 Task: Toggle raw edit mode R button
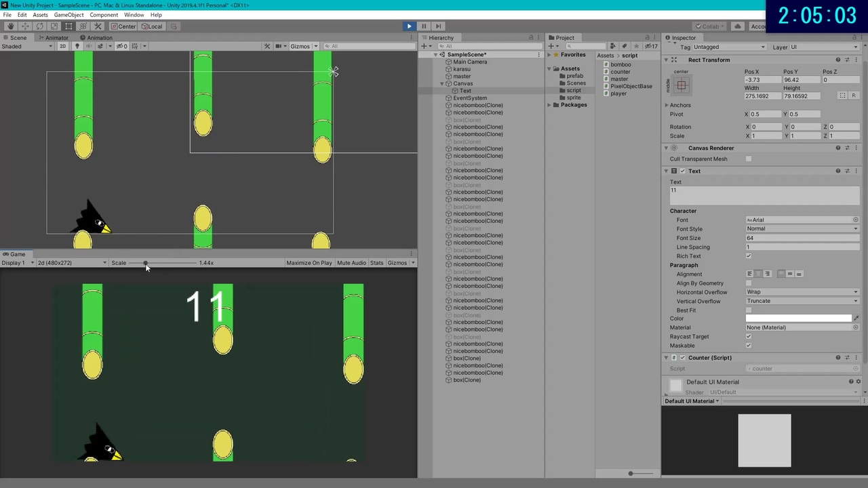854,96
